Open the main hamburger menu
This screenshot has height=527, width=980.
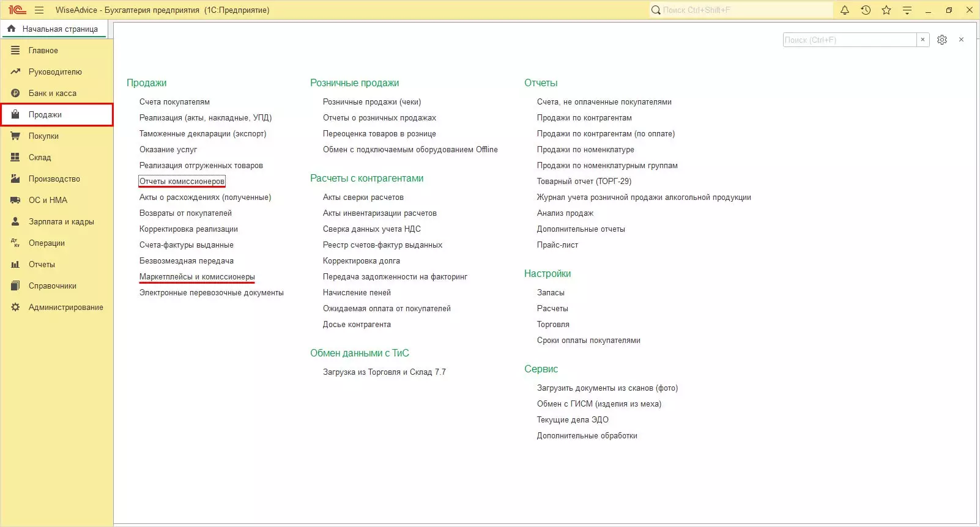coord(39,10)
